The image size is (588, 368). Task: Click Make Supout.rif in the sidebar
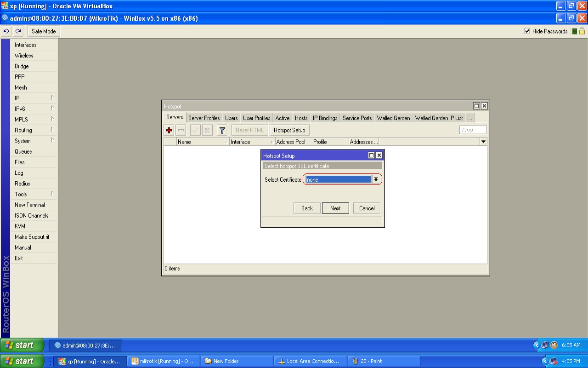pos(34,237)
